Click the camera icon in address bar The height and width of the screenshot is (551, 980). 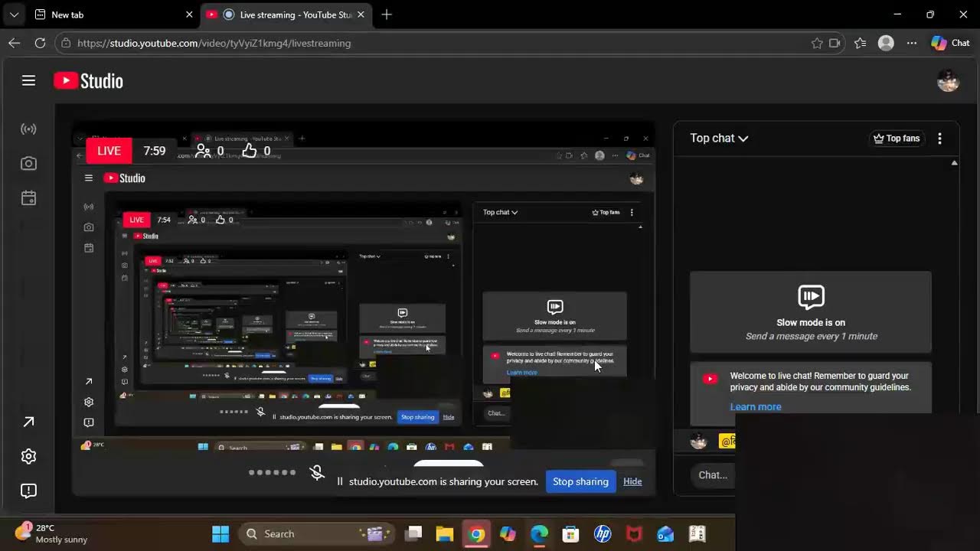point(835,43)
